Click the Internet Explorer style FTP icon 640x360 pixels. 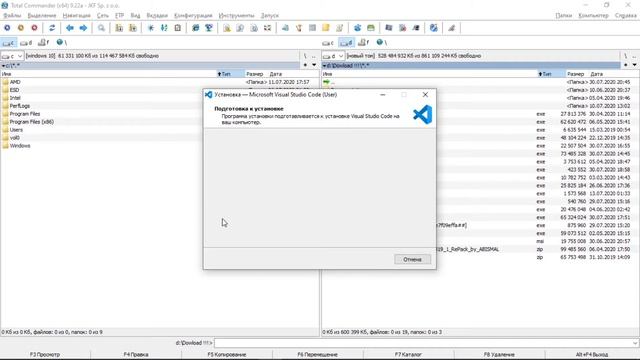[196, 28]
